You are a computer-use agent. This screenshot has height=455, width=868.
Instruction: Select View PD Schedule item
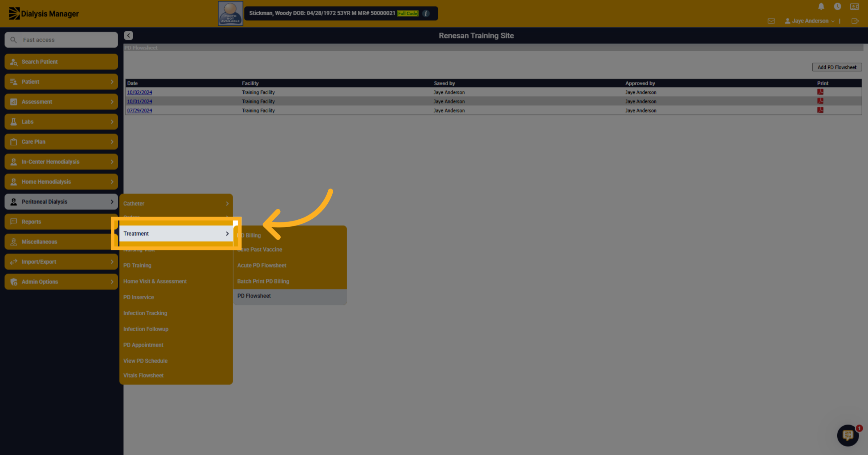[x=176, y=361]
